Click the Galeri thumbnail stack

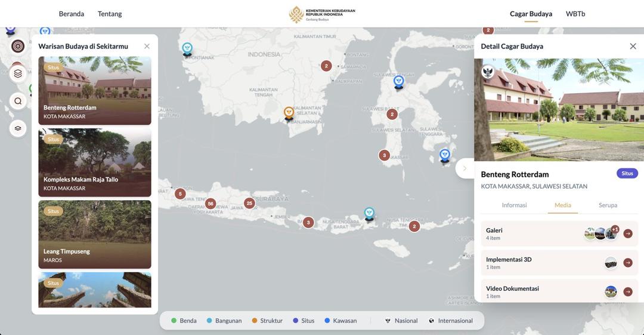[602, 233]
